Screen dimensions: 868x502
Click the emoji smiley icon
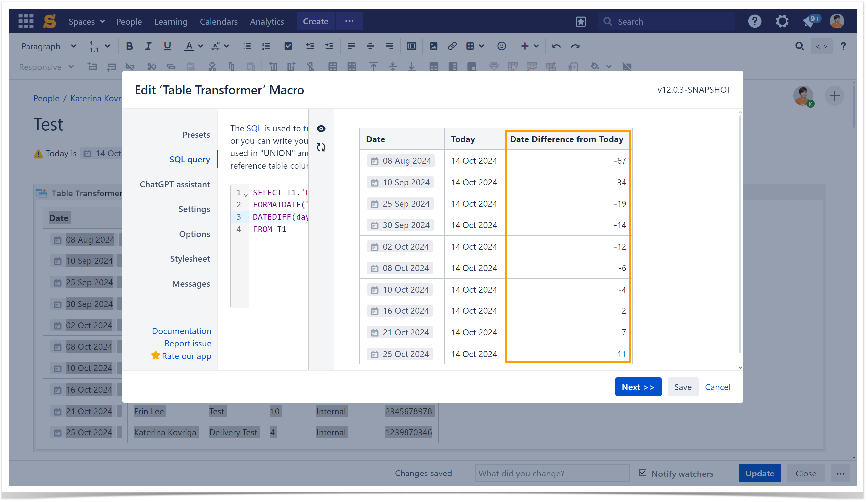(x=502, y=46)
